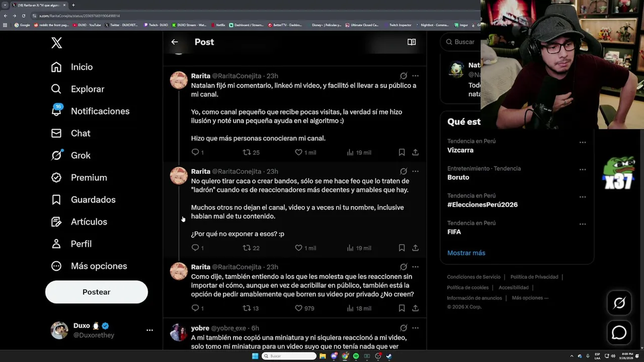Viewport: 644px width, 362px height.
Task: Go to Inicio in the sidebar
Action: (x=72, y=67)
